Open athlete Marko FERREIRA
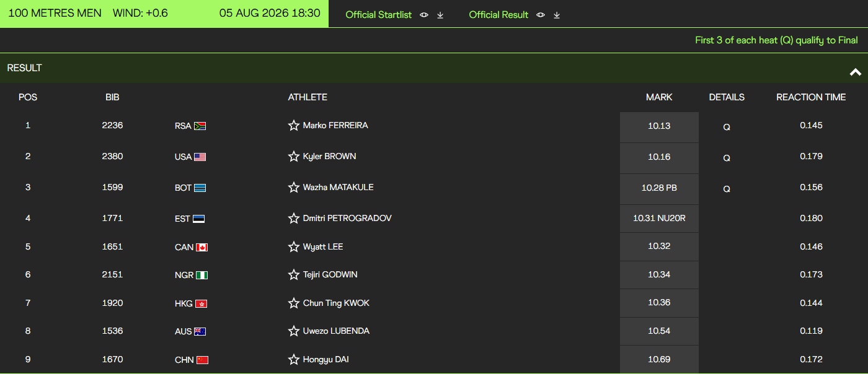This screenshot has width=868, height=374. click(335, 126)
